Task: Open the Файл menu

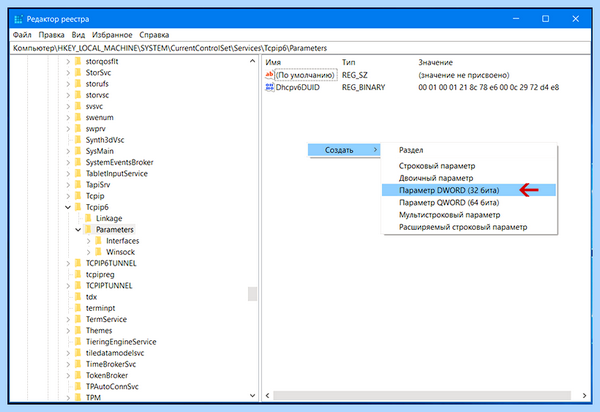Action: coord(22,35)
